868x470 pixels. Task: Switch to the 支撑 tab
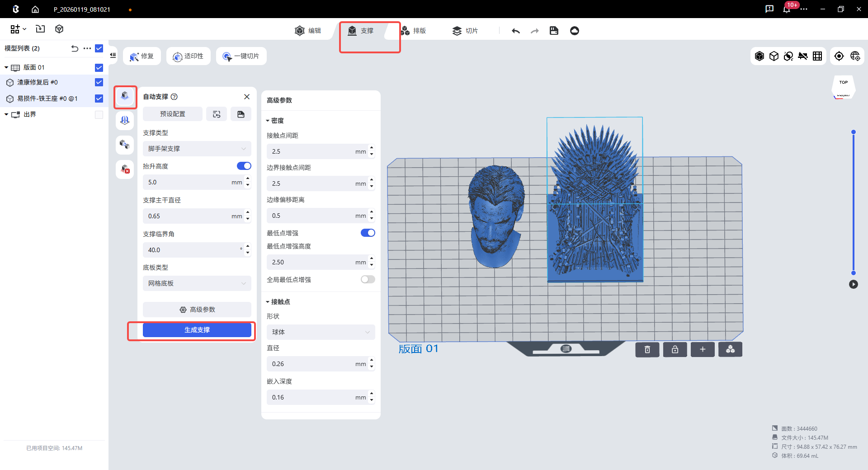(360, 31)
